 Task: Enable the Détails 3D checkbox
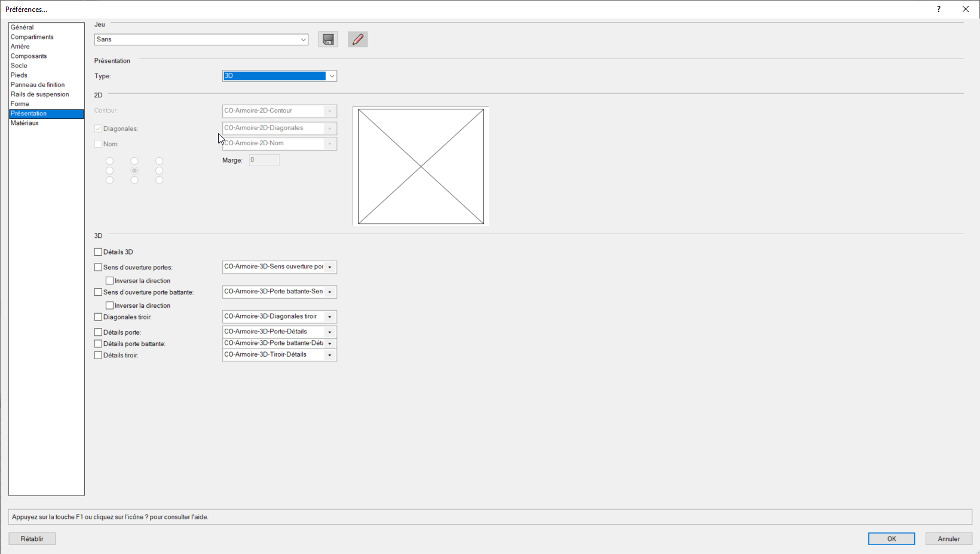tap(98, 251)
